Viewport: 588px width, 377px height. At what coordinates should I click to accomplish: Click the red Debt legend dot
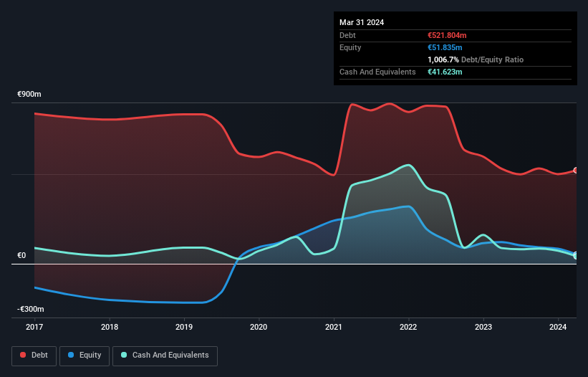[23, 355]
